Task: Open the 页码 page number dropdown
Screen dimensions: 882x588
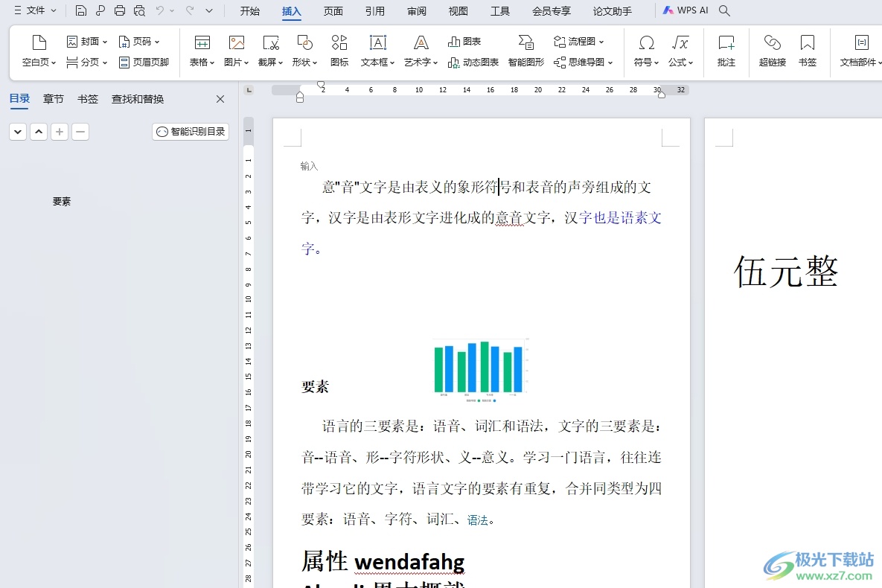Action: 139,42
